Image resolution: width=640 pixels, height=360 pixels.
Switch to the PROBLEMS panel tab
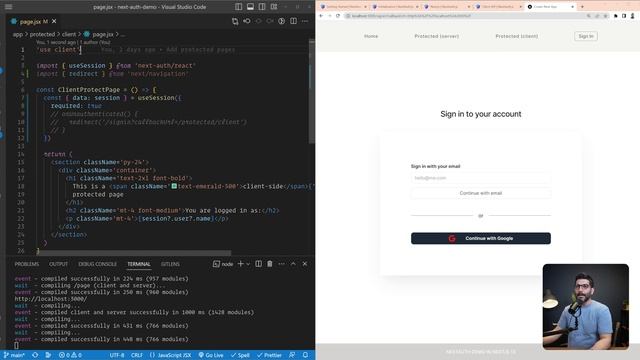[x=27, y=264]
